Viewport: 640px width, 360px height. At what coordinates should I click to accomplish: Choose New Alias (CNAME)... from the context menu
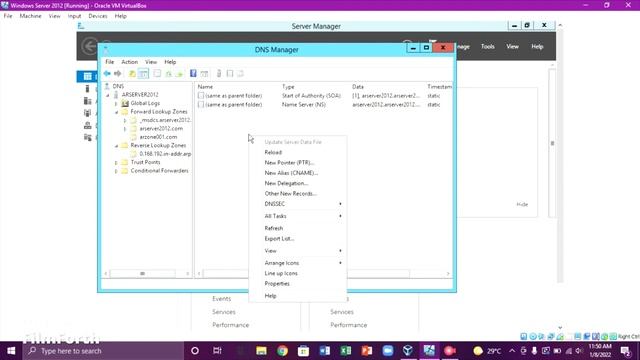tap(298, 173)
